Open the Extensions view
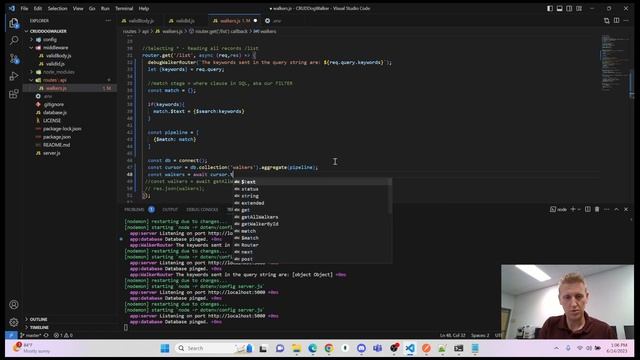 click(14, 94)
